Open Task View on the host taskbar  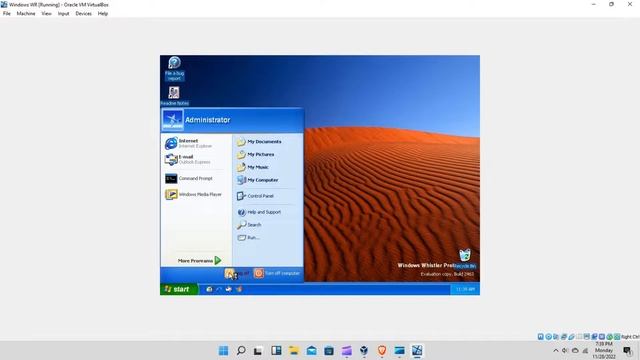(258, 350)
